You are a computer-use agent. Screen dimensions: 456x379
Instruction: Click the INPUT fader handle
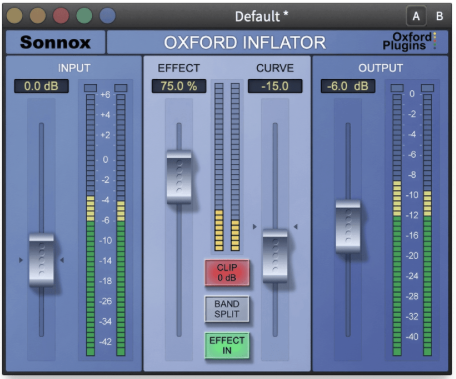pyautogui.click(x=41, y=260)
